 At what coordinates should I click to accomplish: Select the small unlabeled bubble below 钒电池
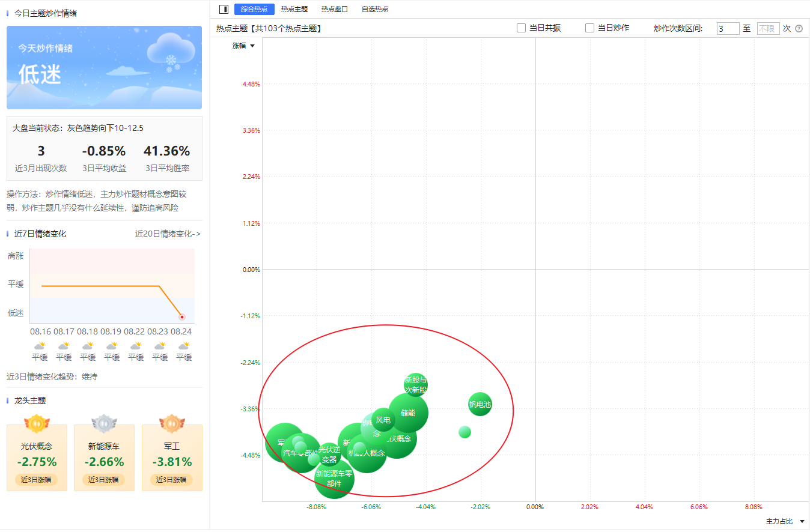pos(464,432)
